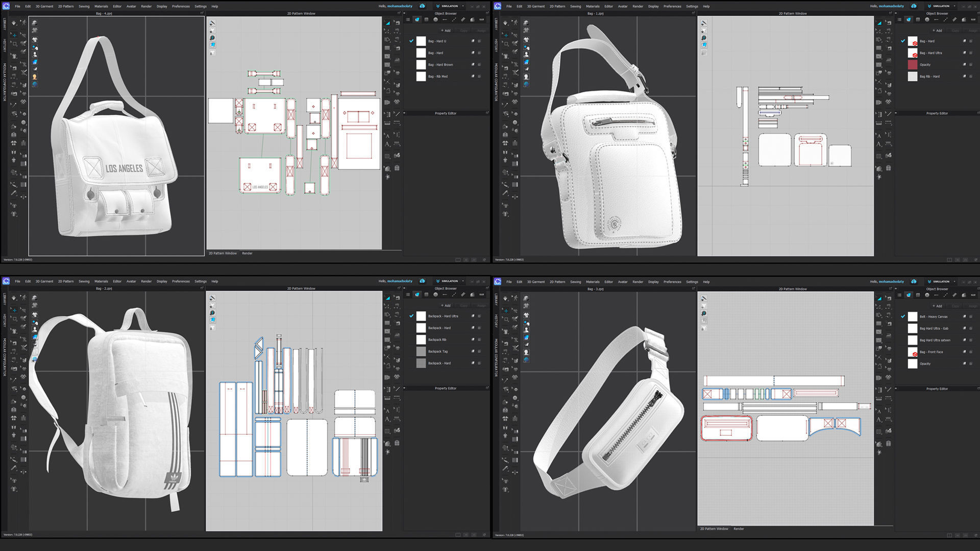Open the Materials menu in Bag - 2 window
Image resolution: width=980 pixels, height=551 pixels.
tap(101, 282)
